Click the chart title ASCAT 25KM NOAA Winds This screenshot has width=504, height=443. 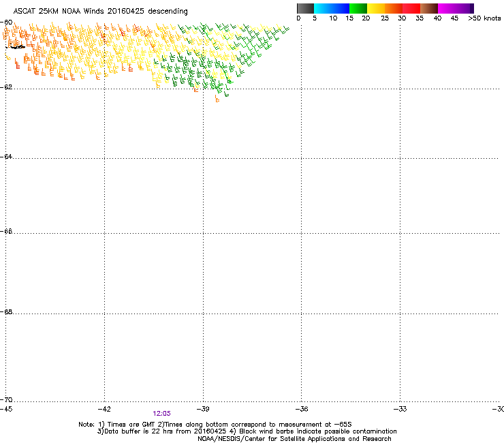[59, 11]
